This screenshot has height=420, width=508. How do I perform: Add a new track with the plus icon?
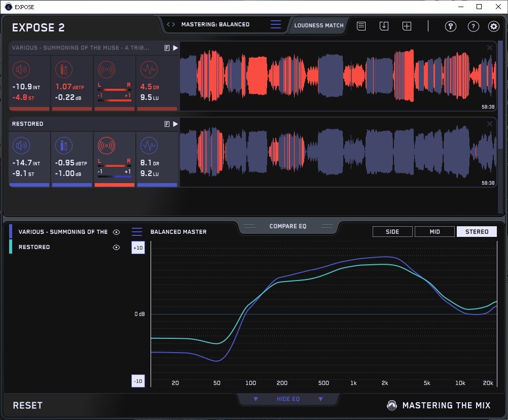click(x=407, y=26)
